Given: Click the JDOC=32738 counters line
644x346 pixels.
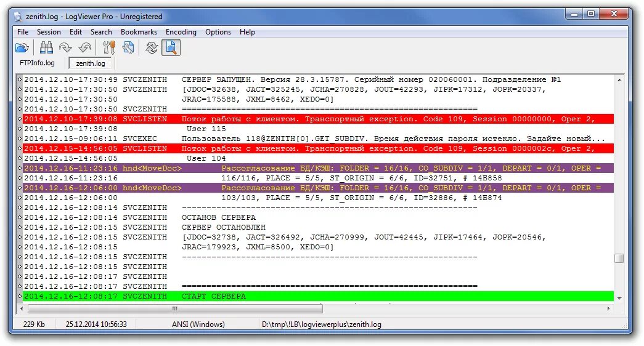Looking at the screenshot, I should pyautogui.click(x=319, y=237).
